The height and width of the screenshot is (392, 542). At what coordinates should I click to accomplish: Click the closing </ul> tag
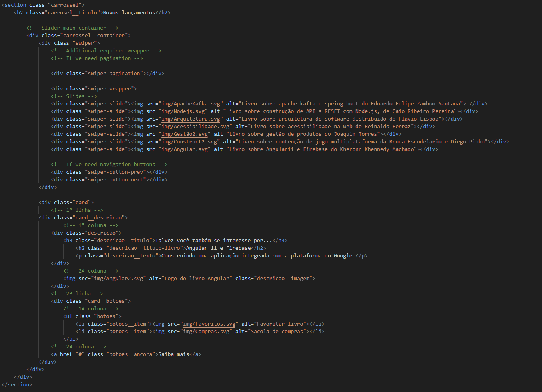pos(71,339)
